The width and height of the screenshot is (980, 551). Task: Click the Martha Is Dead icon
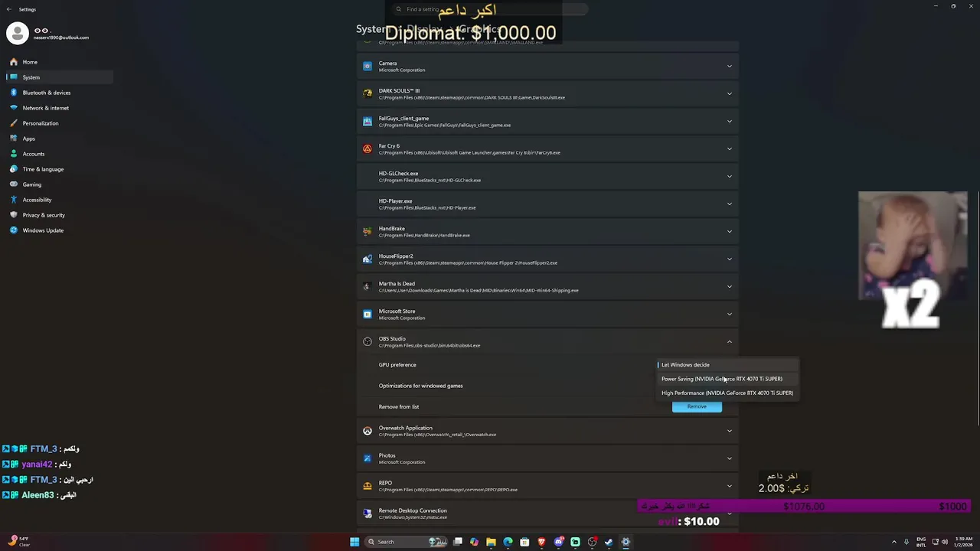coord(367,287)
